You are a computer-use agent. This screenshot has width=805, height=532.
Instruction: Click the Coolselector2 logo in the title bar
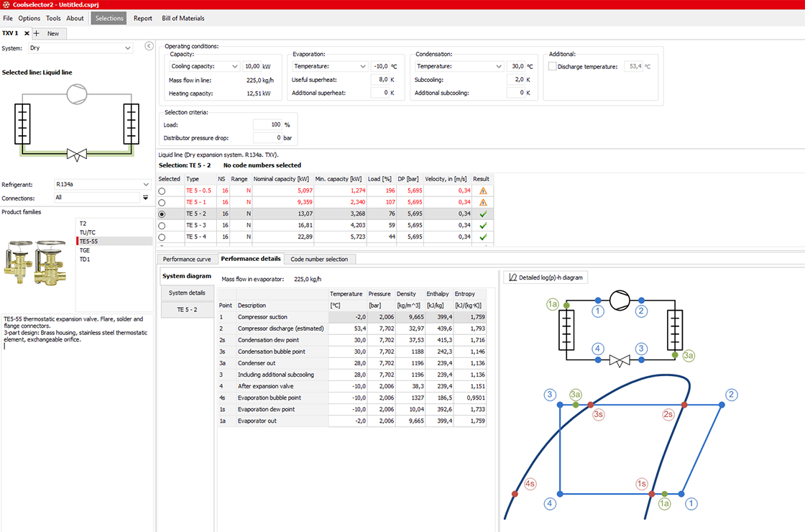coord(5,4)
